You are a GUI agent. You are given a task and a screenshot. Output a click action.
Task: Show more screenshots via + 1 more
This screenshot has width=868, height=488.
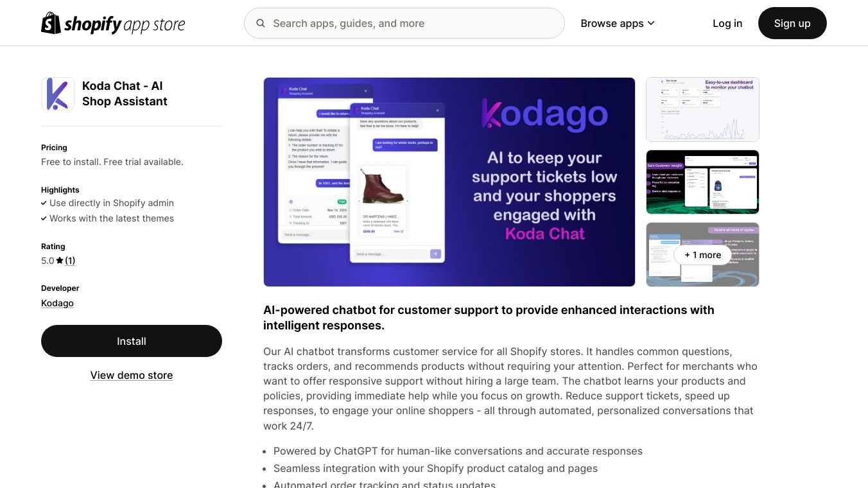coord(702,255)
